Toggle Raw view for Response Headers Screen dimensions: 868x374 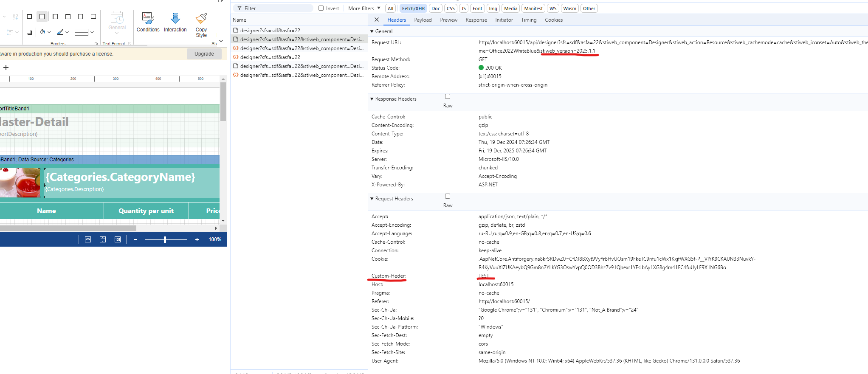(448, 97)
